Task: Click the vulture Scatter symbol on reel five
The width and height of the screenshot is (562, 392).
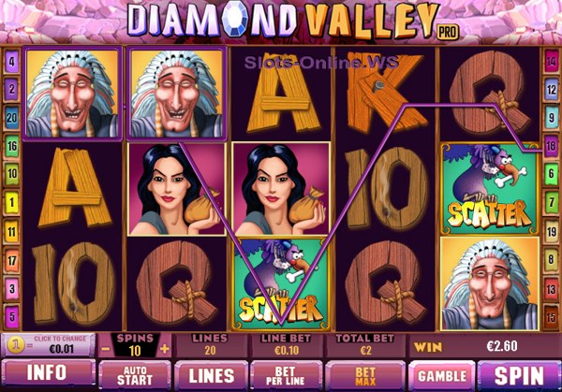Action: click(490, 189)
